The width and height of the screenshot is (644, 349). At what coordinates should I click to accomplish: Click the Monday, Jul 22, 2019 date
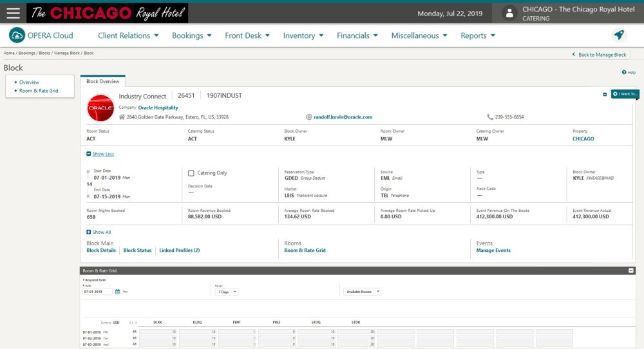coord(450,14)
